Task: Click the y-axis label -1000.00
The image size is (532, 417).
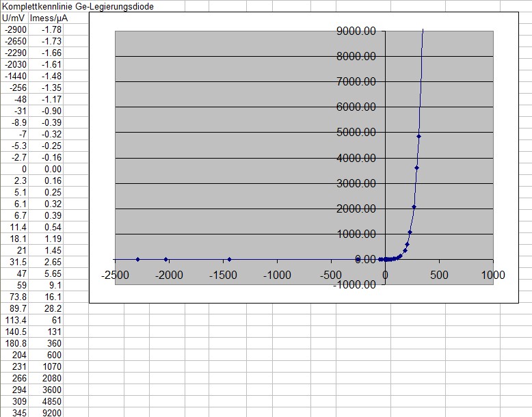Action: tap(354, 284)
